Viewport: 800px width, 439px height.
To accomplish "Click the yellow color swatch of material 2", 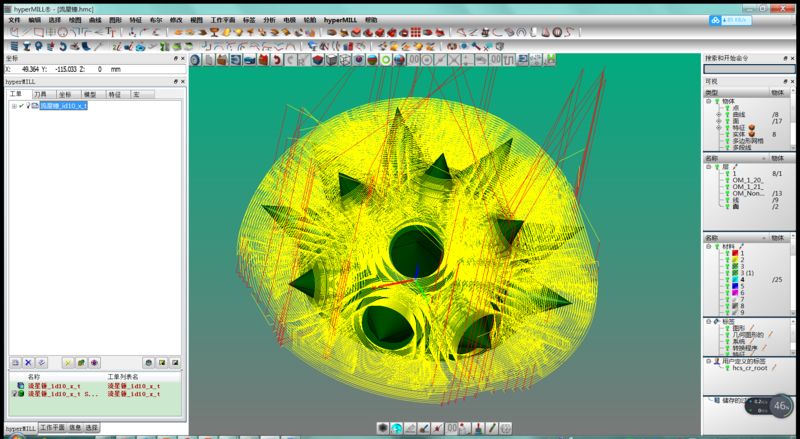I will [x=735, y=259].
